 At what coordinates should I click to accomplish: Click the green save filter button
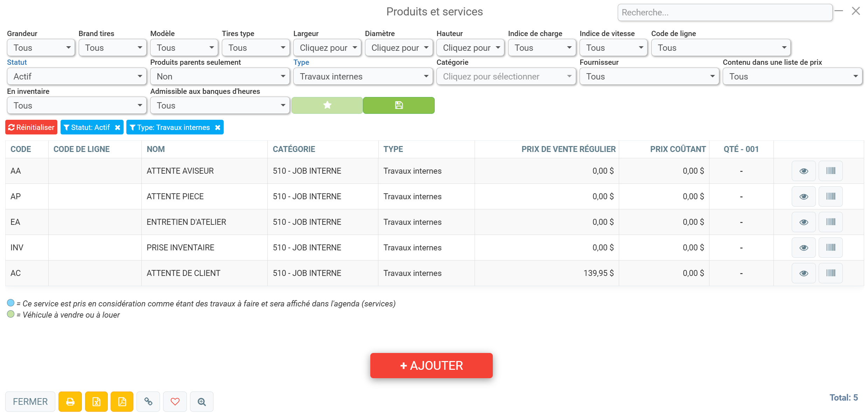[x=399, y=105]
